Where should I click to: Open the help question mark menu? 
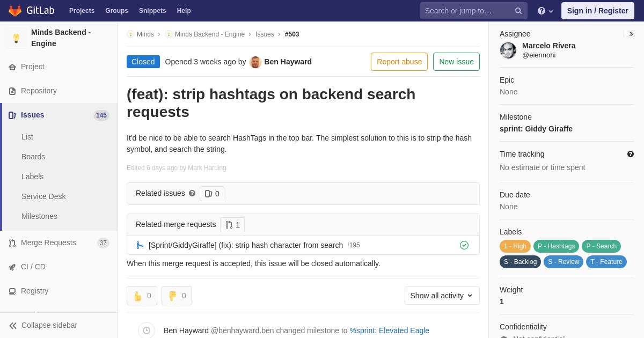coord(545,11)
